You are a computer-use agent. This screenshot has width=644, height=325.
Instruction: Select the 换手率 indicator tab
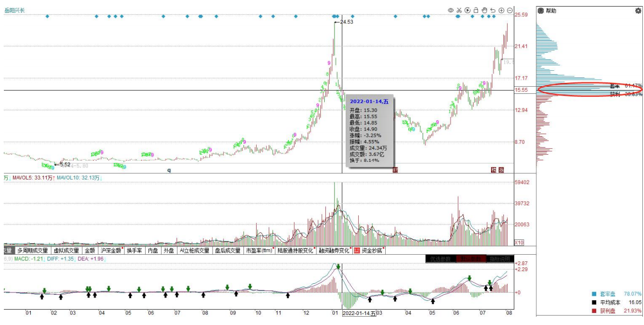pos(135,251)
